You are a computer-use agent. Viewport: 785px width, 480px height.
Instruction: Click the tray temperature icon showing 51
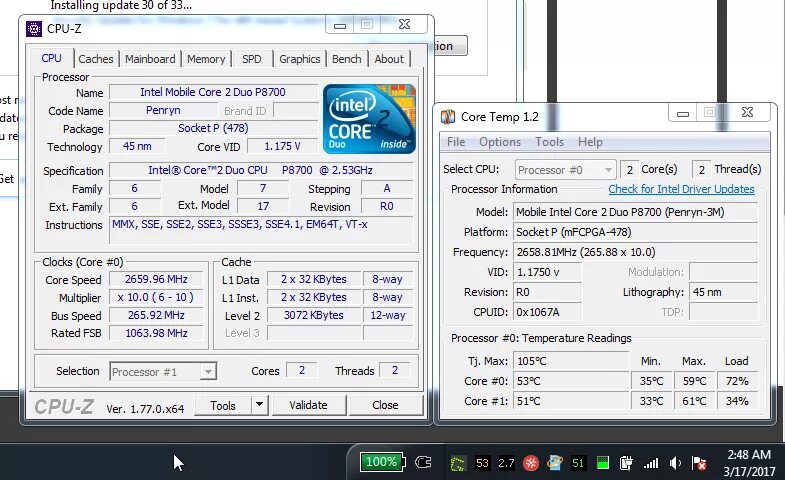578,463
